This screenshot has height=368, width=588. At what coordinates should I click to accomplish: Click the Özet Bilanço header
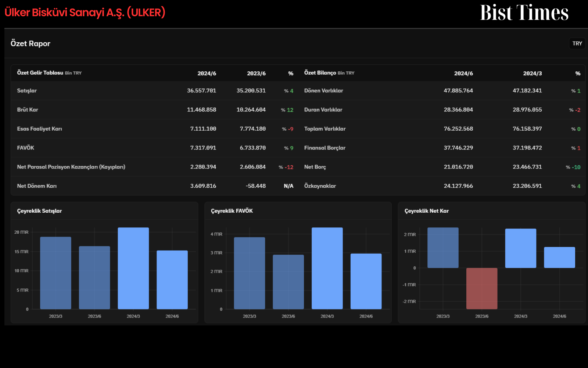point(320,73)
